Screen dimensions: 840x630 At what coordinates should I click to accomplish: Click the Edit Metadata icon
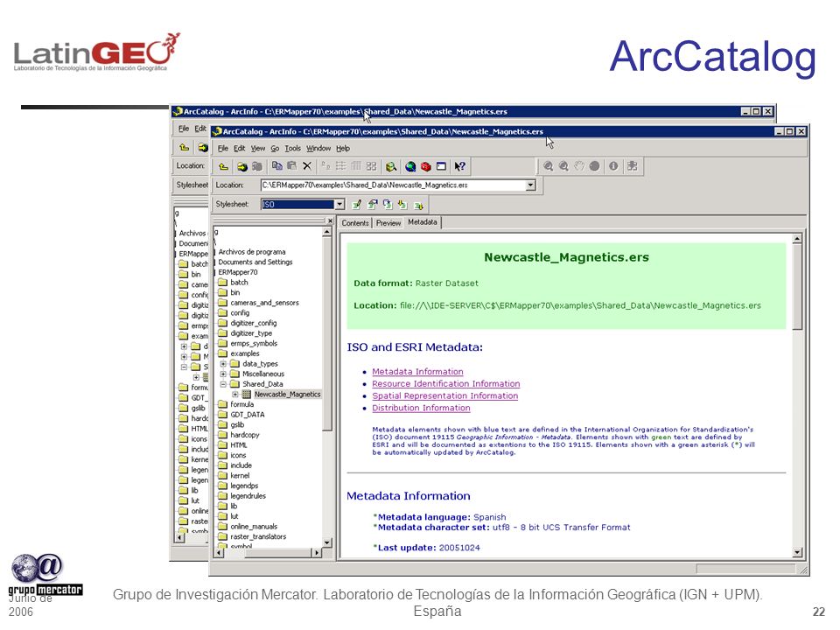tap(357, 204)
